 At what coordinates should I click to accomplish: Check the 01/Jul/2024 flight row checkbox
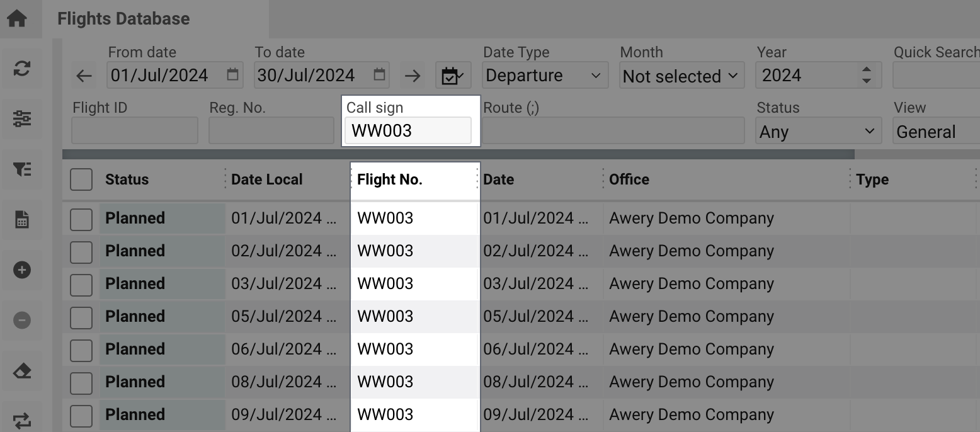pos(81,219)
